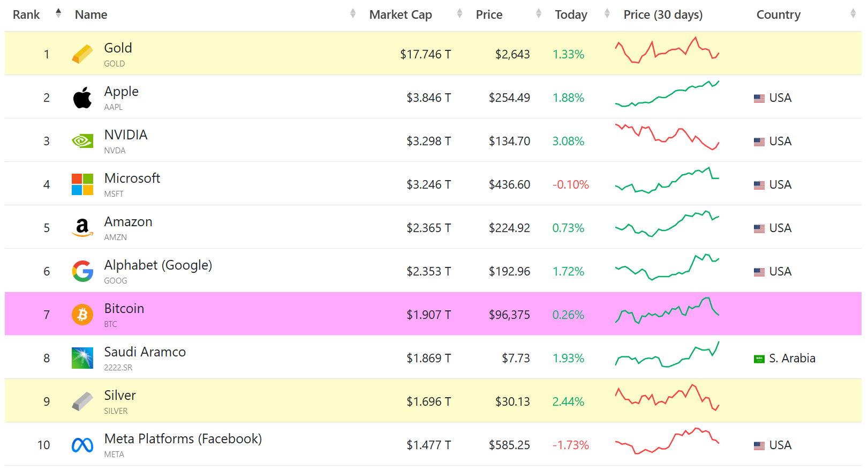Viewport: 868px width, 469px height.
Task: Click NVIDIA's today change 3.08%
Action: [x=568, y=141]
